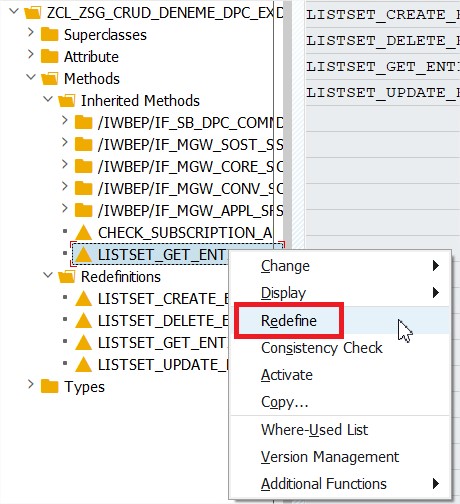Click the LISTSET_DELETE_E redefinition triangle icon
Image resolution: width=460 pixels, height=504 pixels.
(83, 321)
